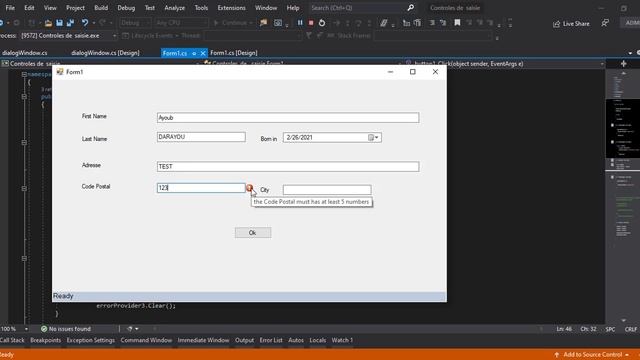
Task: Click the red error provider icon
Action: click(249, 188)
